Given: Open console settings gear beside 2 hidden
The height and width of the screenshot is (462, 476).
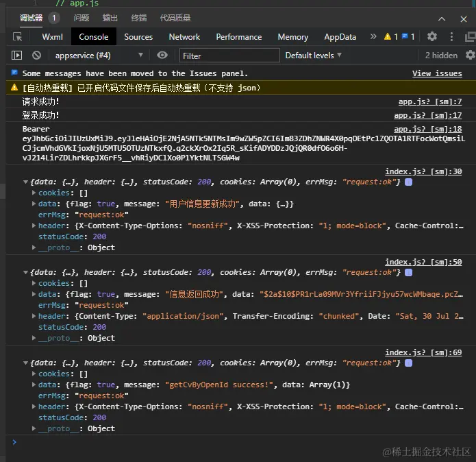Looking at the screenshot, I should [x=471, y=56].
